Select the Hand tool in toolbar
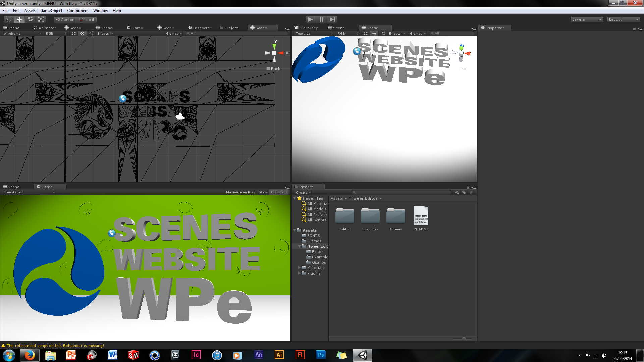 pos(9,19)
